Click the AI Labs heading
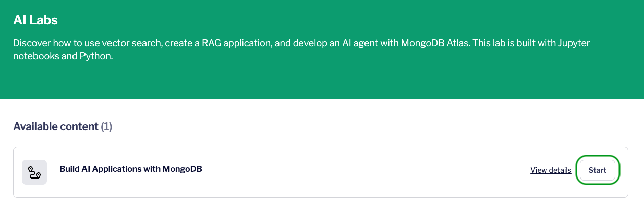 pos(35,20)
